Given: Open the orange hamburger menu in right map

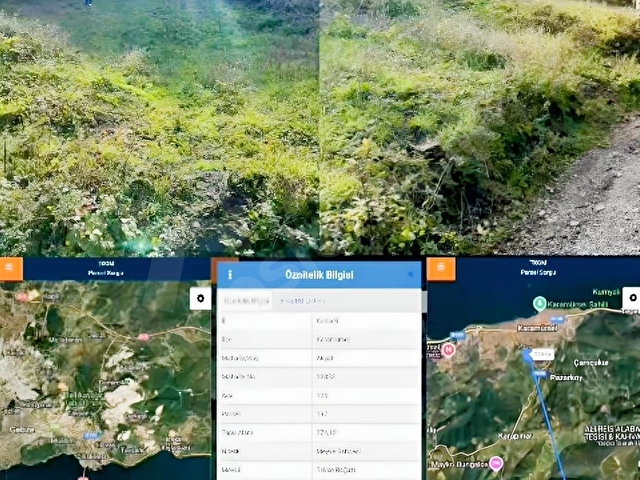Looking at the screenshot, I should [441, 268].
